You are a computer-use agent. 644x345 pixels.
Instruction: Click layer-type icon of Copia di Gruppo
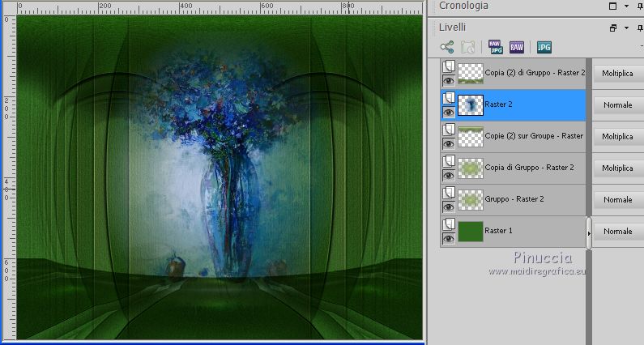point(449,161)
